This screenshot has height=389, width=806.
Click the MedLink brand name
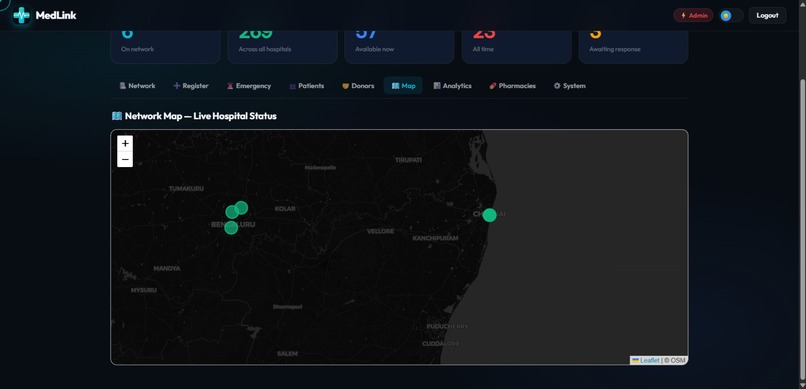tap(56, 15)
